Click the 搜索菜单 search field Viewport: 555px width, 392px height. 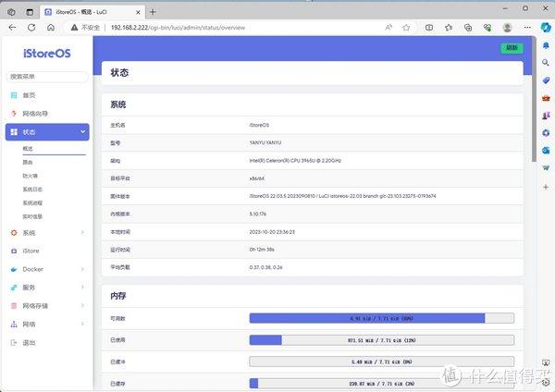click(x=47, y=77)
